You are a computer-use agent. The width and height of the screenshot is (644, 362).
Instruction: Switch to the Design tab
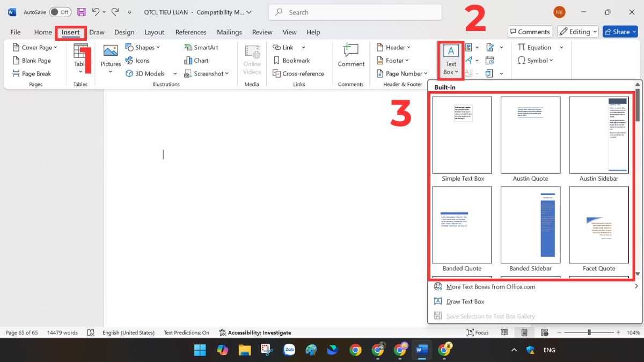tap(124, 32)
